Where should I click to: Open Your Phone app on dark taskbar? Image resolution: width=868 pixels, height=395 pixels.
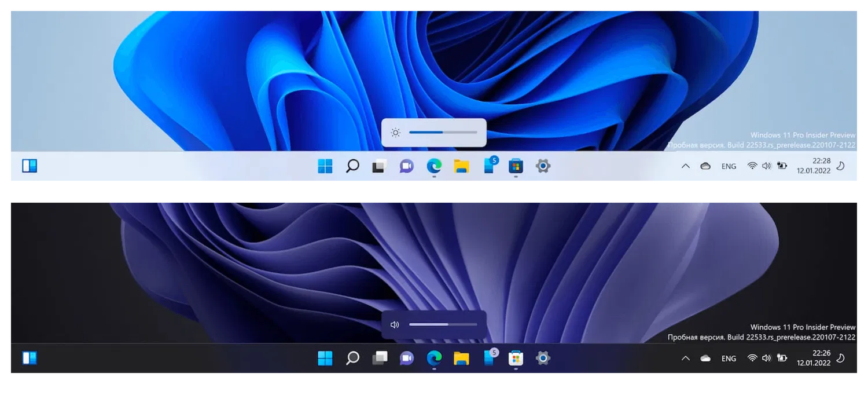[490, 357]
